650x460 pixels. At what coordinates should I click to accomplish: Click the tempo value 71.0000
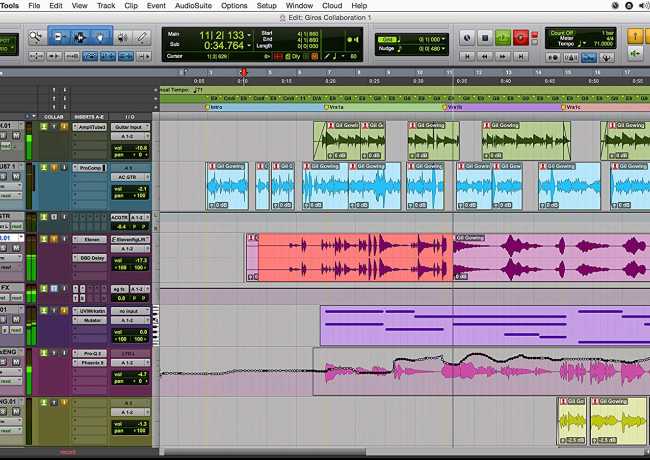click(x=603, y=44)
